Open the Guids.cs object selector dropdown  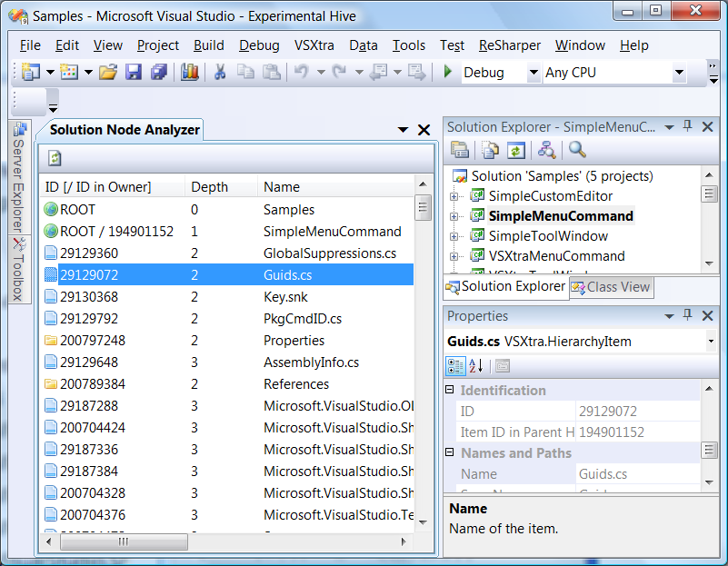click(x=711, y=342)
